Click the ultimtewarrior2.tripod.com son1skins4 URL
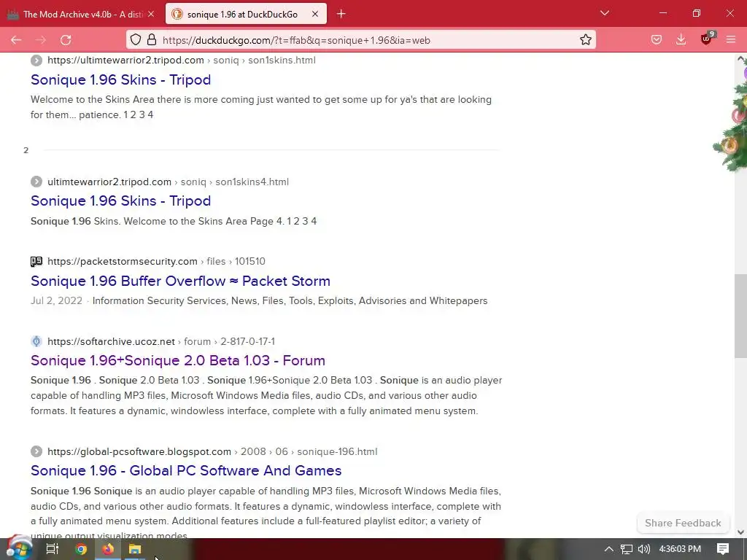The image size is (747, 560). [168, 182]
